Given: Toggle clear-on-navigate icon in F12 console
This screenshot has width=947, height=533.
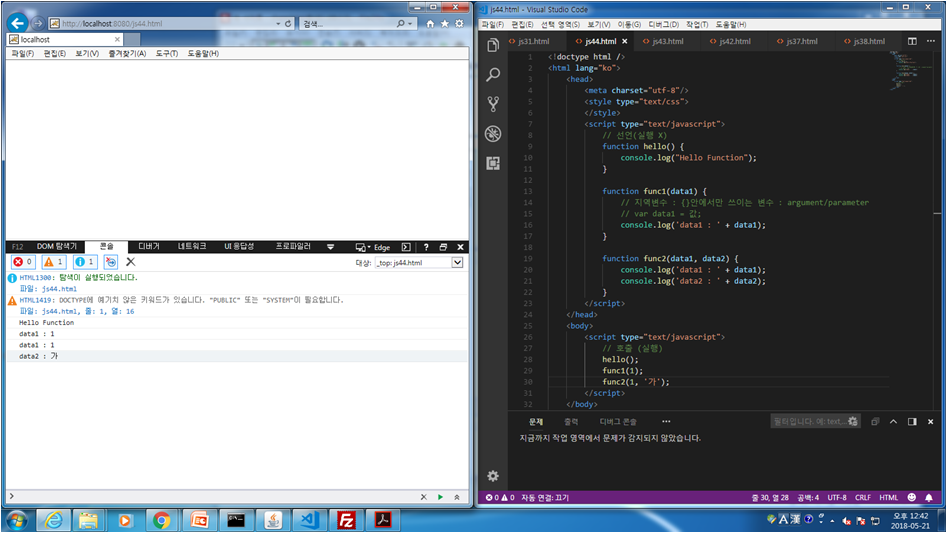Looking at the screenshot, I should click(x=111, y=261).
